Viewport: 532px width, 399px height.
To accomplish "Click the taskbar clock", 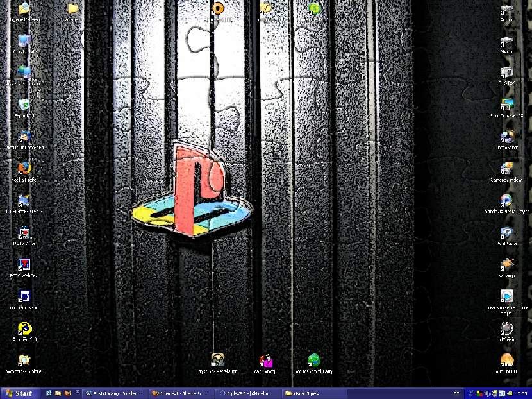I will 522,394.
